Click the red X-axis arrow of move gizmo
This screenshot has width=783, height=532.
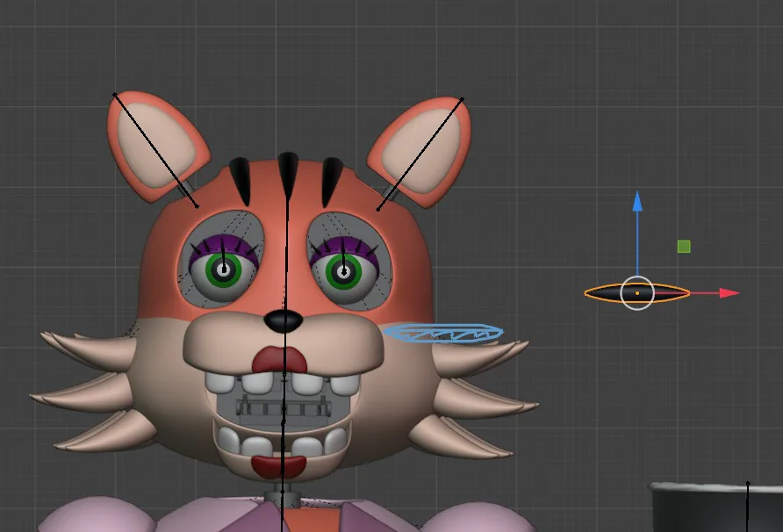(729, 293)
